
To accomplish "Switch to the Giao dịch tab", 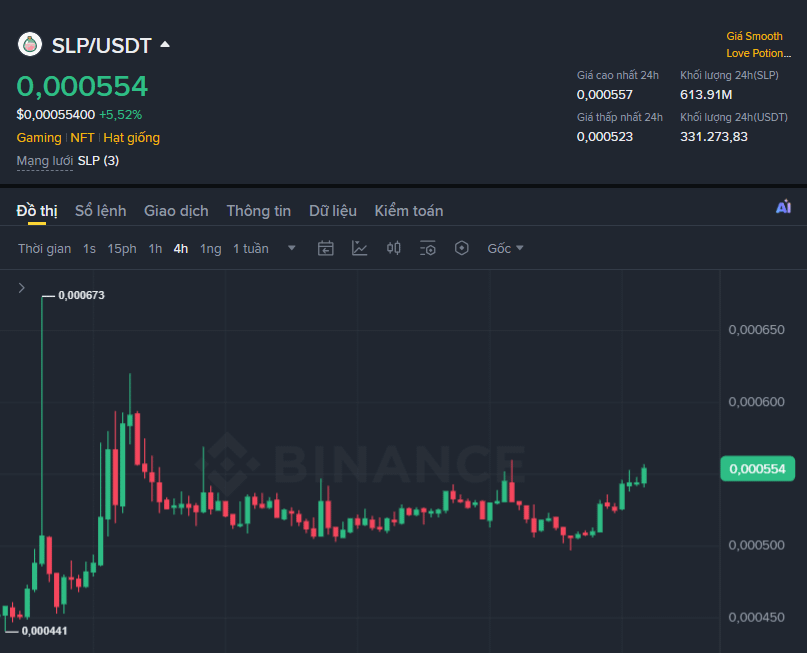I will [176, 211].
